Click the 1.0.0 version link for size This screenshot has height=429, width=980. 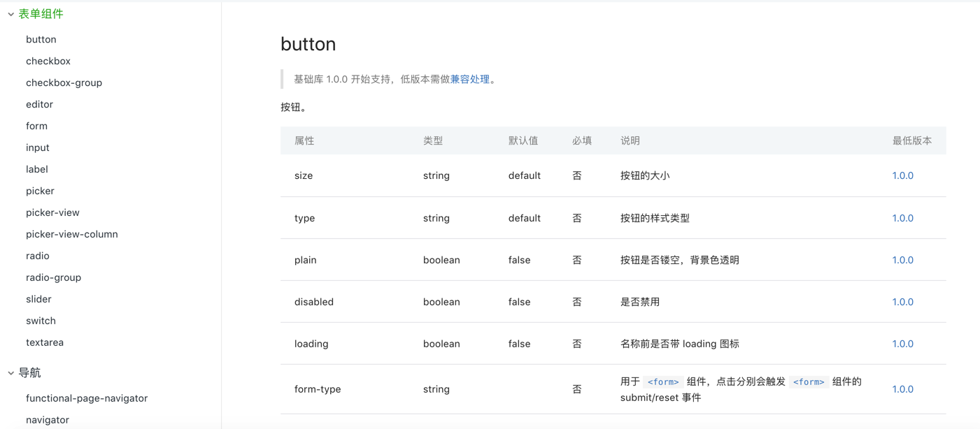click(x=902, y=175)
